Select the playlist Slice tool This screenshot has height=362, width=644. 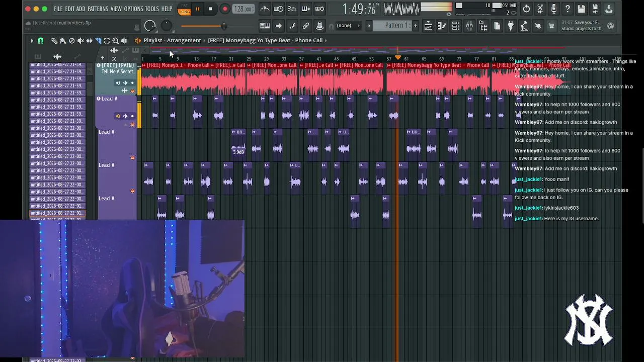(98, 41)
